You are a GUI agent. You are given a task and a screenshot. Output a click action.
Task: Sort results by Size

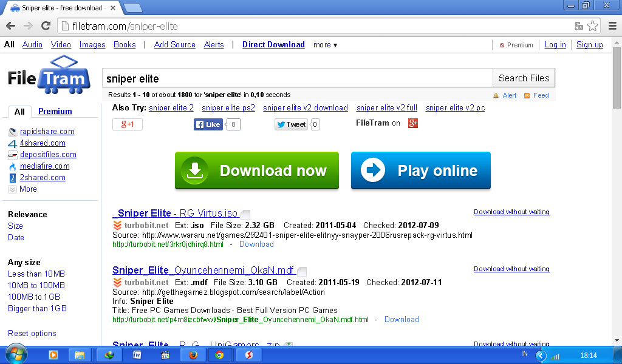pyautogui.click(x=15, y=226)
